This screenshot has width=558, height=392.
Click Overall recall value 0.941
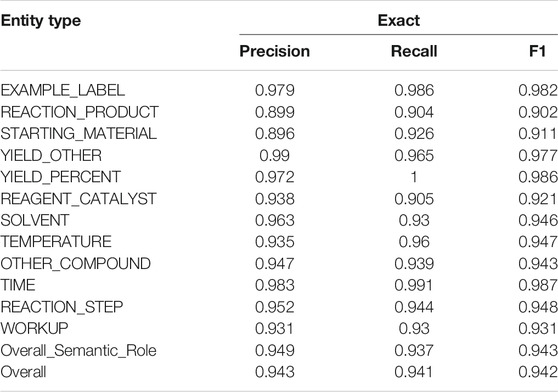(x=414, y=372)
